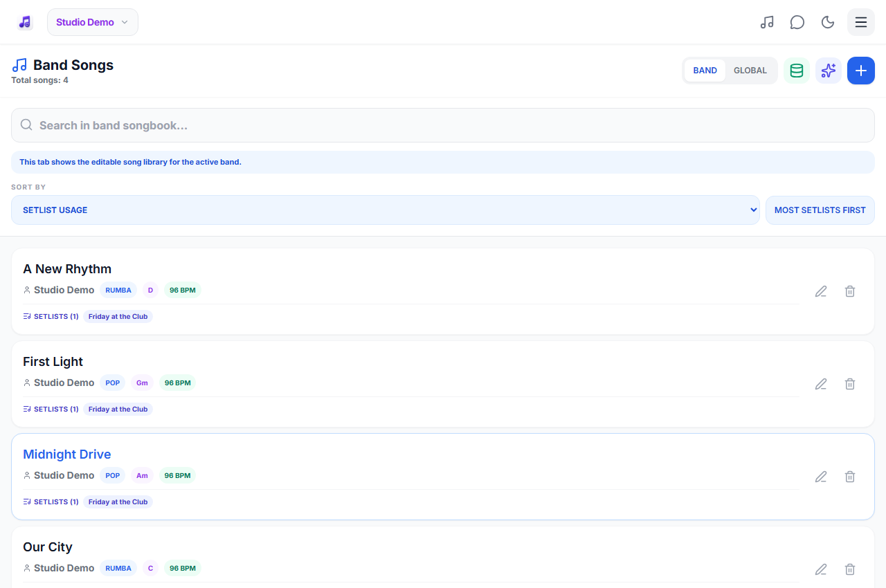Edit the A New Rhythm song

coord(821,291)
